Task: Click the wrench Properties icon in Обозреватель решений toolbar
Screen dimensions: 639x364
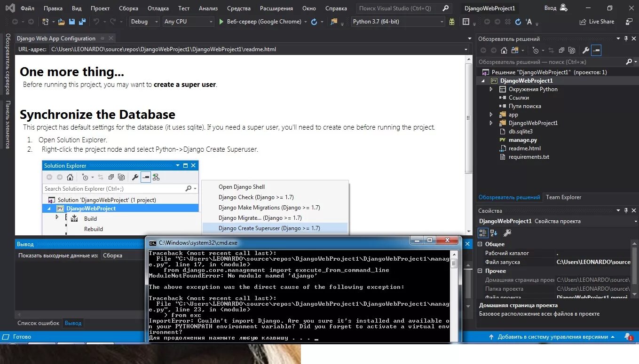Action: pyautogui.click(x=585, y=50)
